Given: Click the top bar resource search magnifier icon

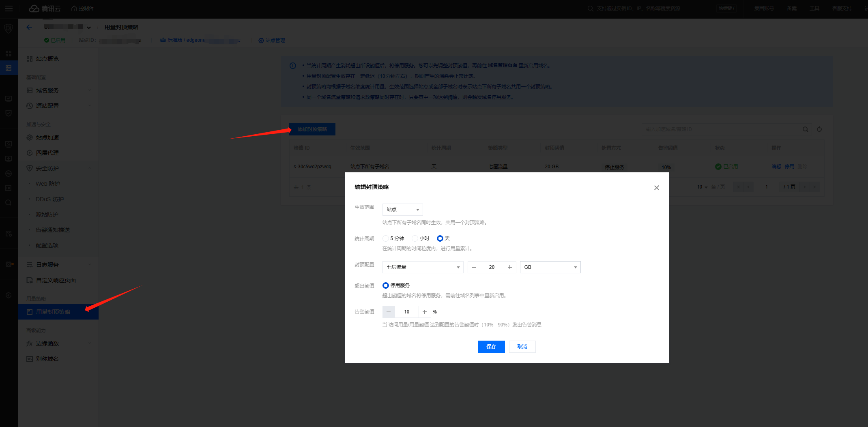Looking at the screenshot, I should 591,9.
